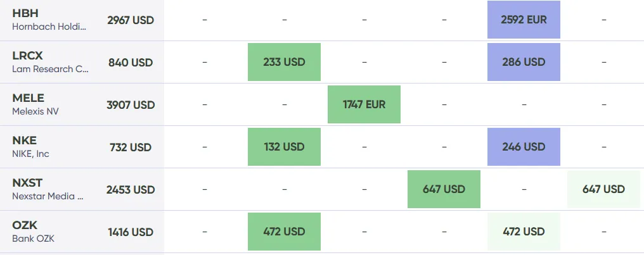Open the NKE ticker symbol

25,140
